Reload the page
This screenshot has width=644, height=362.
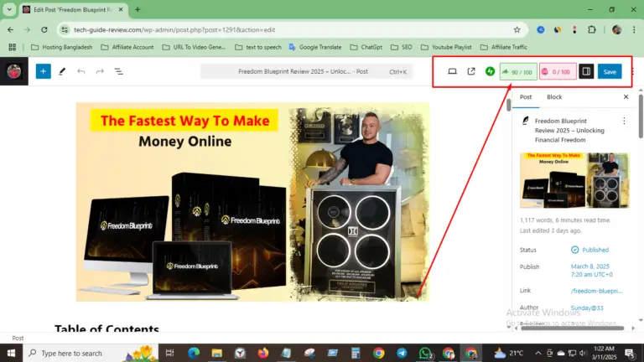(x=44, y=29)
